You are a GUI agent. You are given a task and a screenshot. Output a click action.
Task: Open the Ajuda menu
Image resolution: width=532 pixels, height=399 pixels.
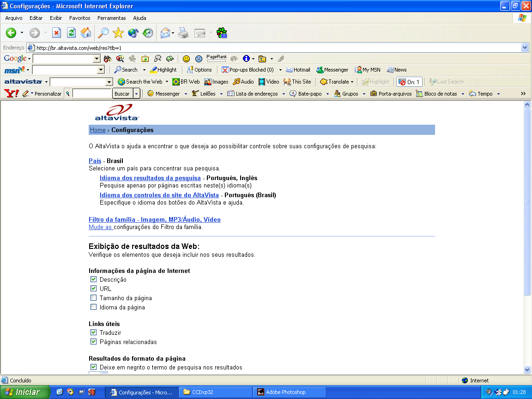click(x=139, y=18)
